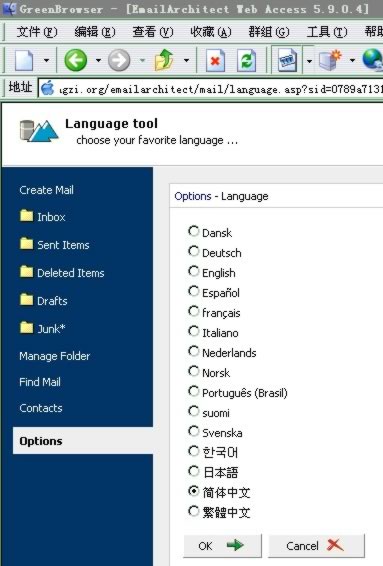Open the 群组(G) menu

(x=269, y=32)
